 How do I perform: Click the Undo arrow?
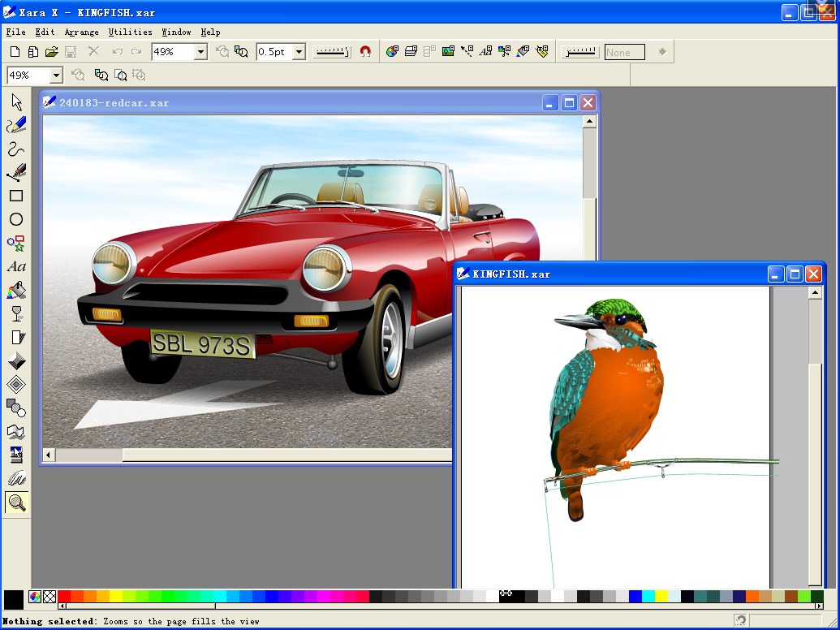(x=118, y=52)
